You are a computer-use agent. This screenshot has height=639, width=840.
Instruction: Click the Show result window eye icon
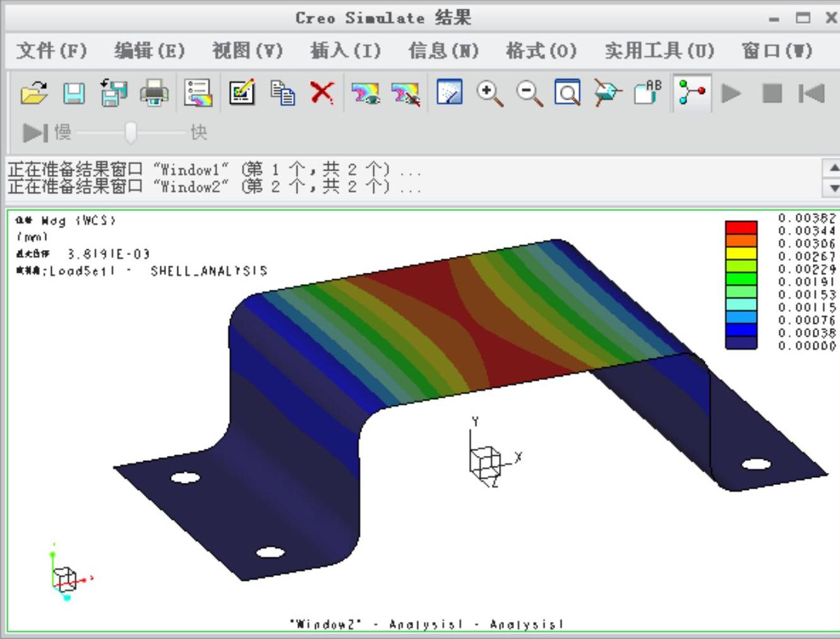(x=365, y=93)
